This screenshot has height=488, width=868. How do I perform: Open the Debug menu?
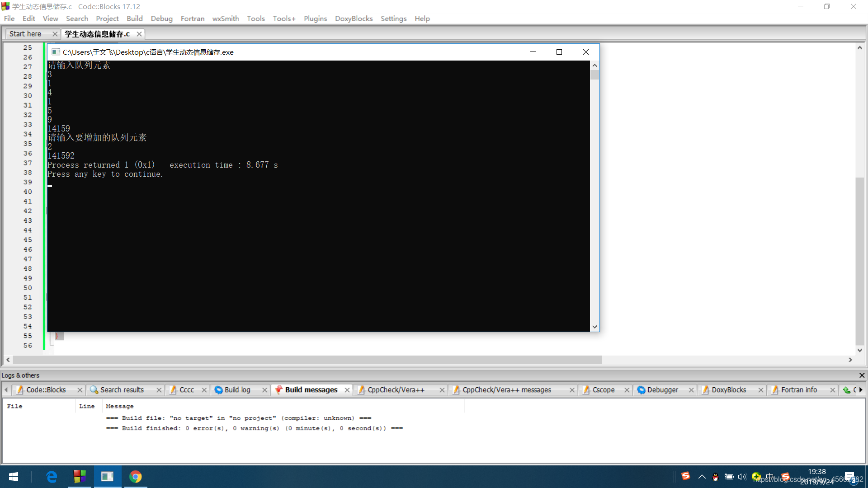(x=160, y=18)
